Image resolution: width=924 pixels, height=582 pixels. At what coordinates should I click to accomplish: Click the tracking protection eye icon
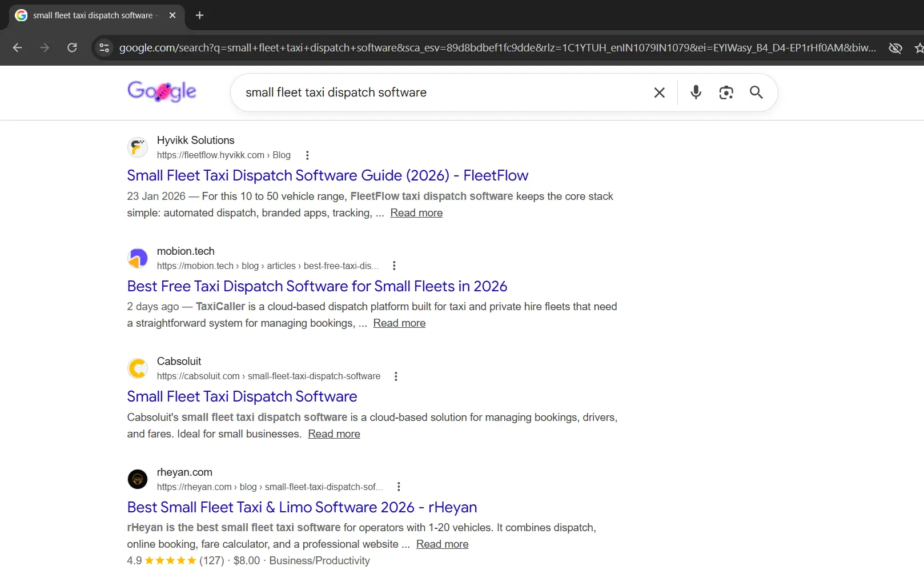[x=895, y=48]
